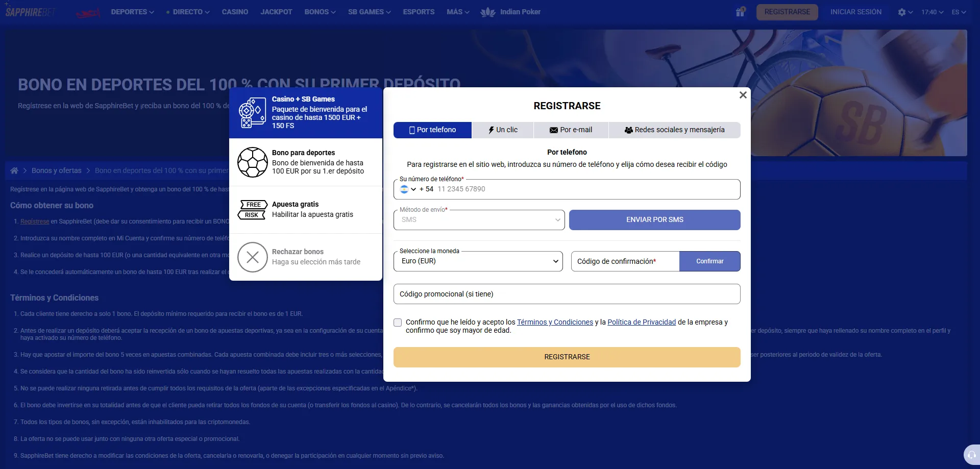
Task: Click INICIAR SESIÓN
Action: [855, 12]
